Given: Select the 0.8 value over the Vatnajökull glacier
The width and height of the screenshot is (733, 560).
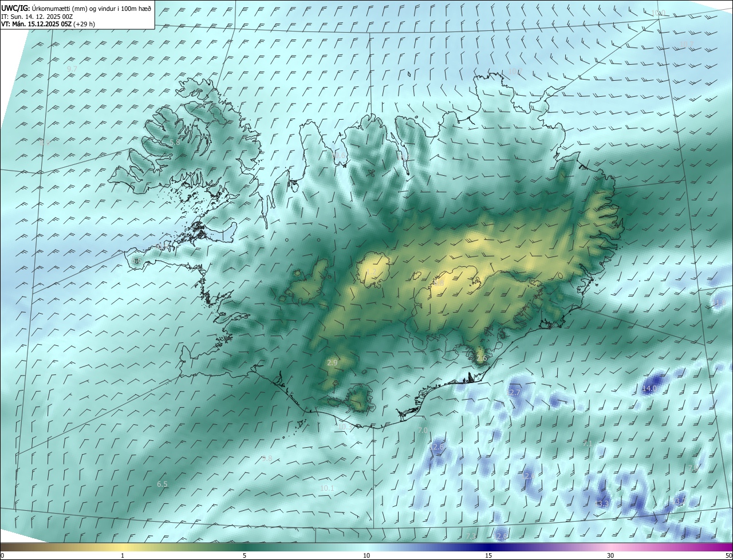Looking at the screenshot, I should 438,283.
